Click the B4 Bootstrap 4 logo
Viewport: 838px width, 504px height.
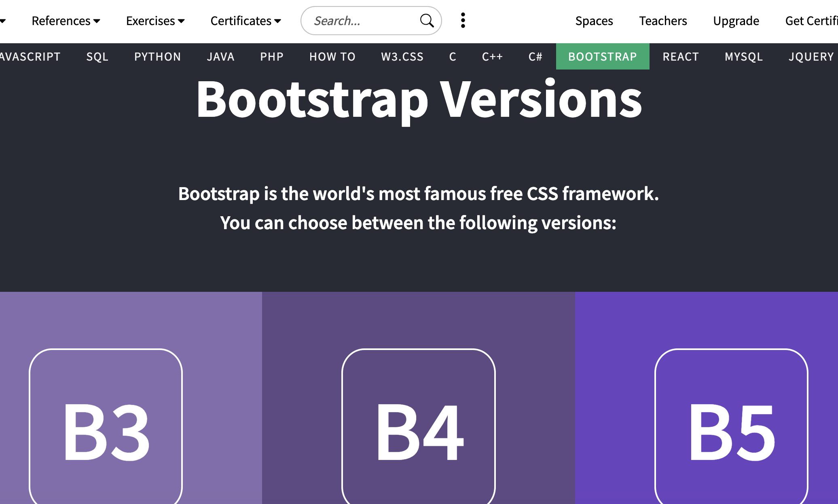[419, 428]
